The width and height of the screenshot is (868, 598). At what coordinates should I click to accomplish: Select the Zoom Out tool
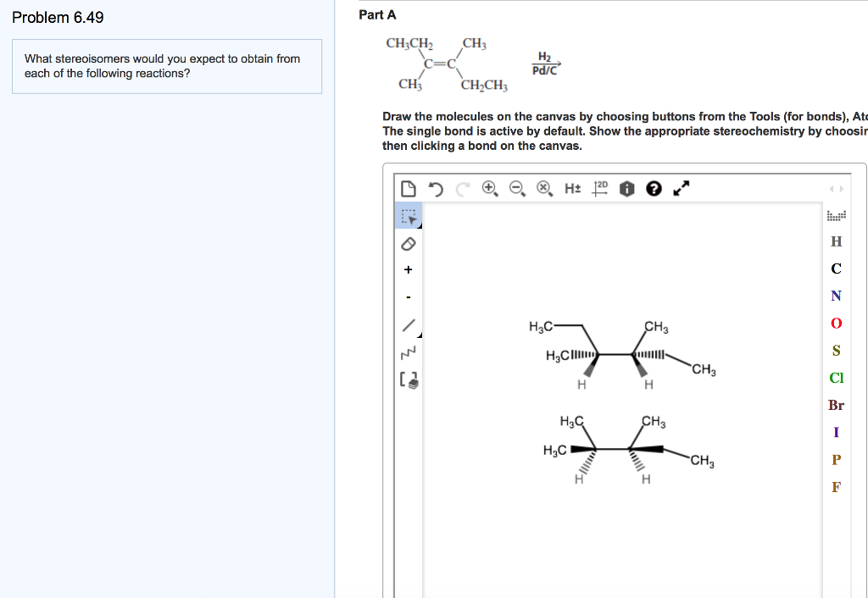(x=515, y=188)
